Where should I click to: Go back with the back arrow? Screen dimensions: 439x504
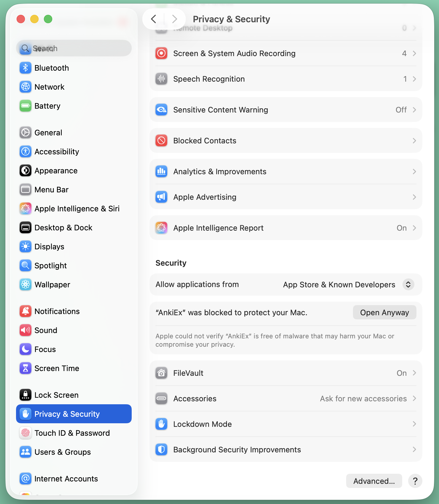pos(153,19)
